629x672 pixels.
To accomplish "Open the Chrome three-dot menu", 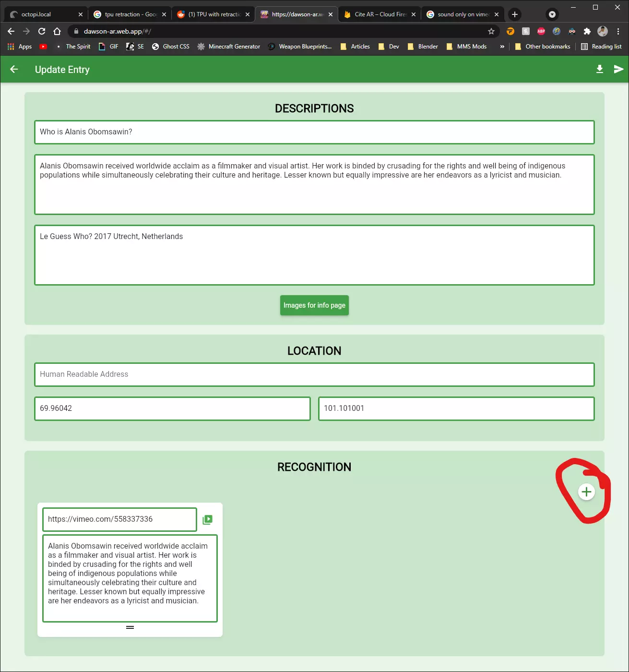I will [618, 31].
